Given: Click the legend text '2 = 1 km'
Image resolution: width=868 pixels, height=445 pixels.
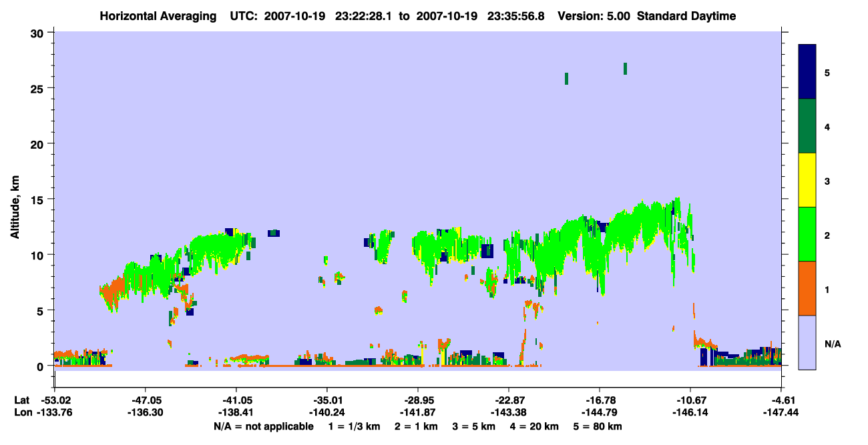Looking at the screenshot, I should [x=417, y=426].
